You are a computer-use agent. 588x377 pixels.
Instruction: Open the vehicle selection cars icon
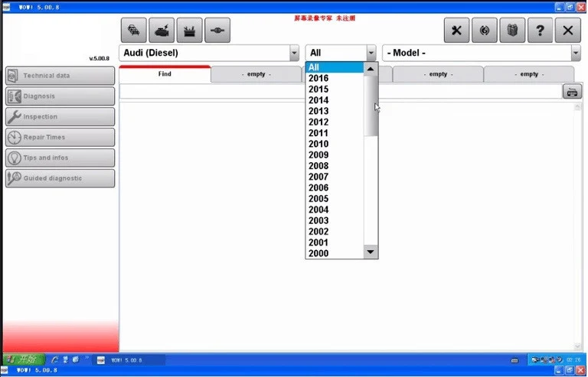click(x=133, y=30)
